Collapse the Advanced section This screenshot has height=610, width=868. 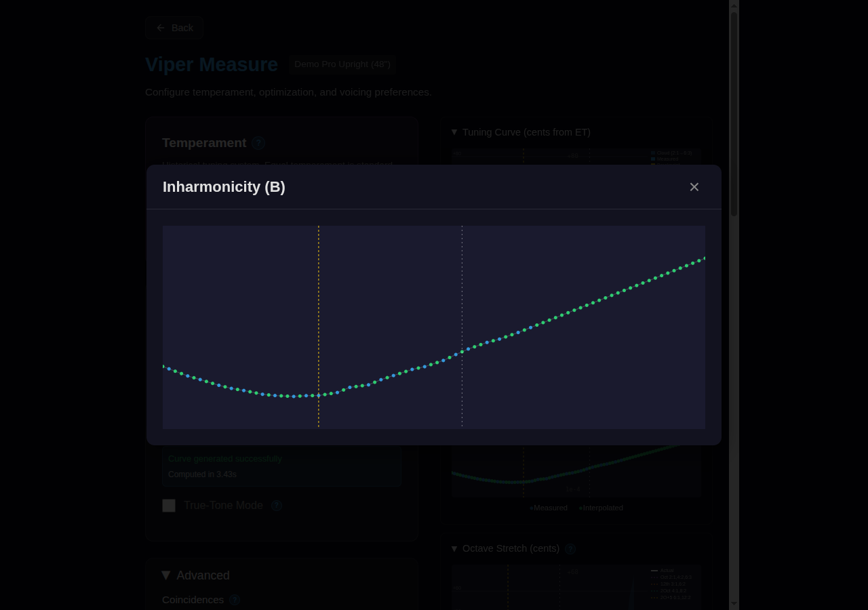[166, 575]
